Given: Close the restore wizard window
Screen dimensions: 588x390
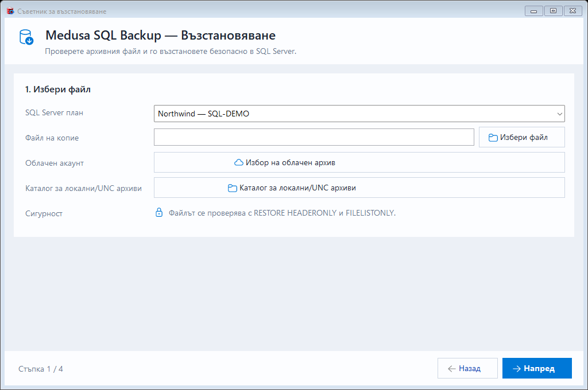Looking at the screenshot, I should 572,11.
